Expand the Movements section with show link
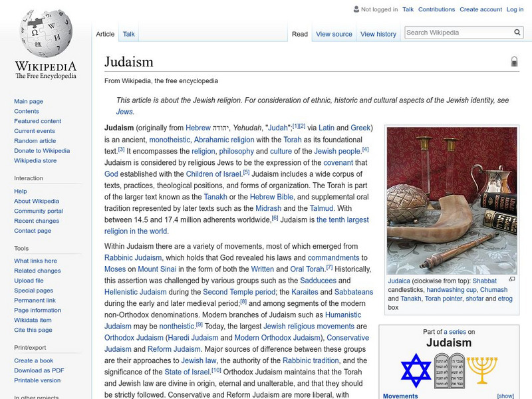The height and width of the screenshot is (399, 532). coord(505,396)
